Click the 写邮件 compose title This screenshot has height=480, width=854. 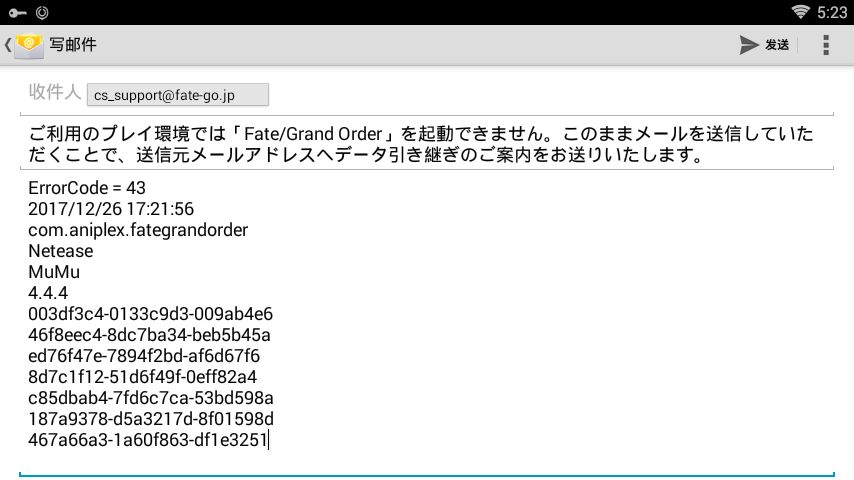coord(73,45)
